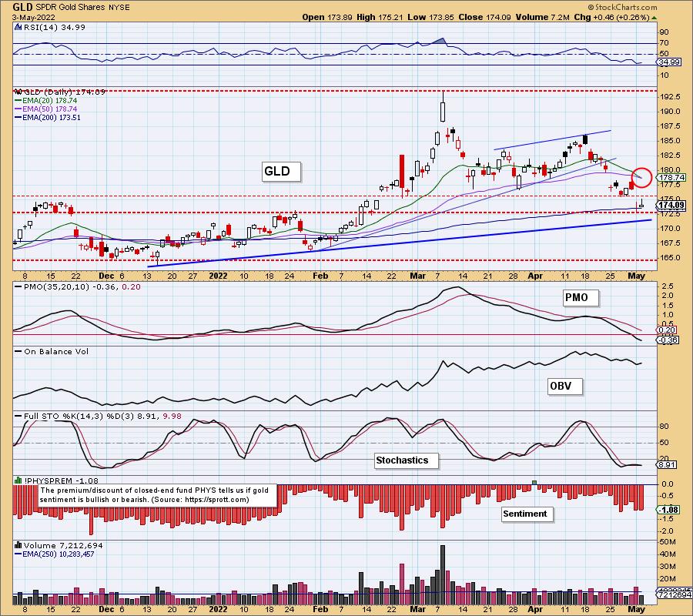Image resolution: width=693 pixels, height=616 pixels.
Task: Click the OBV annotation box
Action: 565,387
